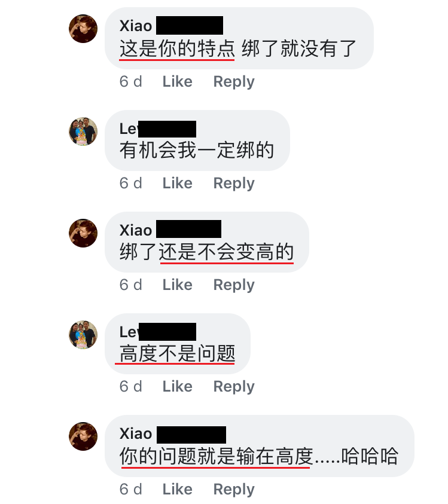This screenshot has width=448, height=504.
Task: Click the 6 d timestamp under 高度不是问题
Action: point(130,386)
